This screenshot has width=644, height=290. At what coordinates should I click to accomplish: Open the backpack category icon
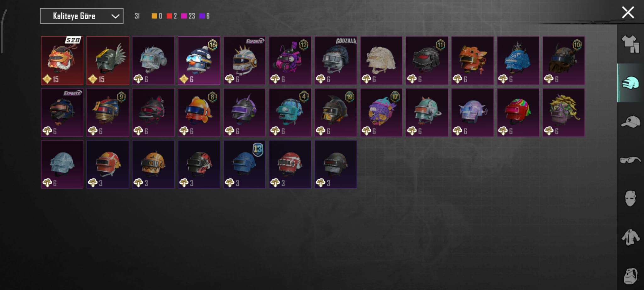pos(630,276)
